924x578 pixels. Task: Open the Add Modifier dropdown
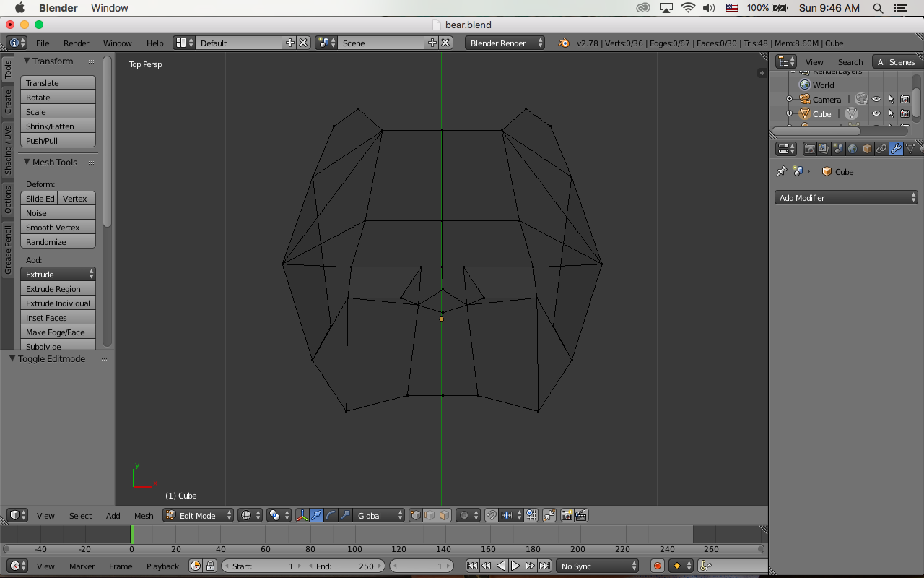(x=846, y=197)
